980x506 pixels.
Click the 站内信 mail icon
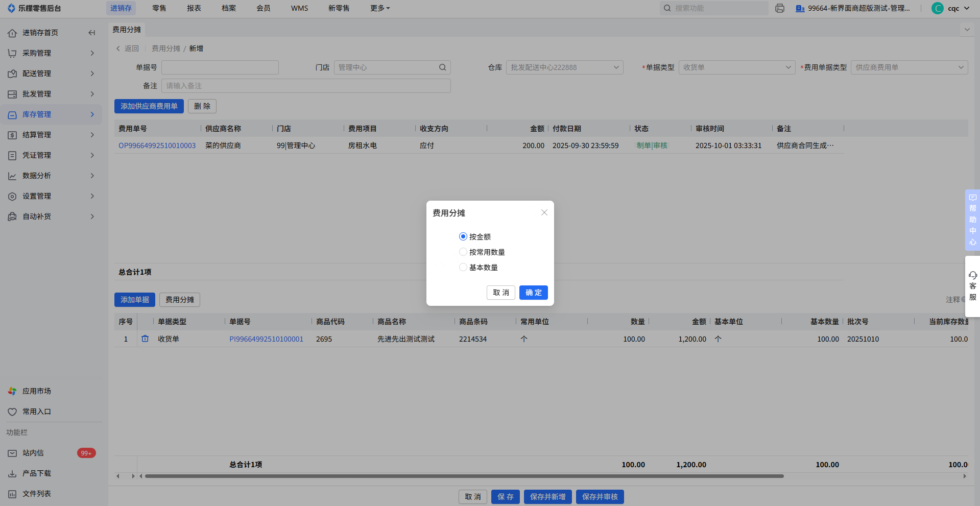point(12,453)
